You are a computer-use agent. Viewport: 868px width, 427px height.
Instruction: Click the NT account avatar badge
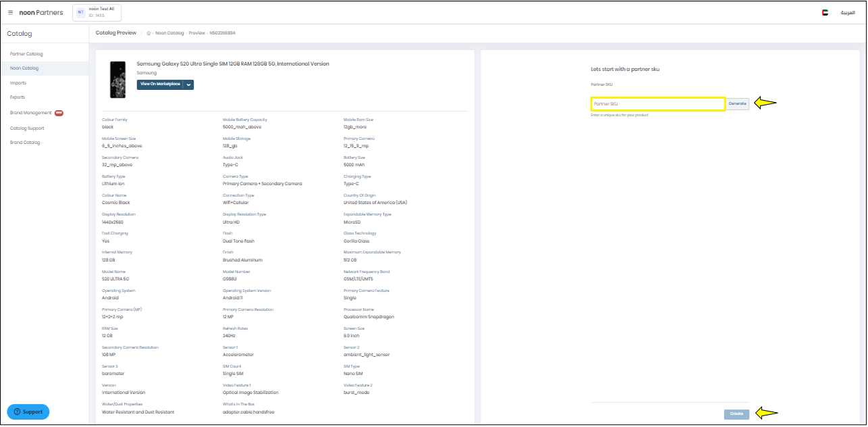pos(80,12)
